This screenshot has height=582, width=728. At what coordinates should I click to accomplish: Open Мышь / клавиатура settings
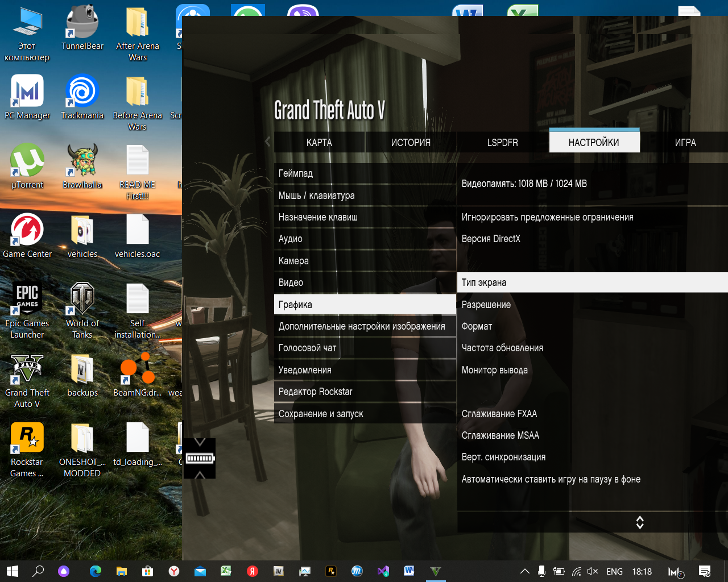point(365,196)
